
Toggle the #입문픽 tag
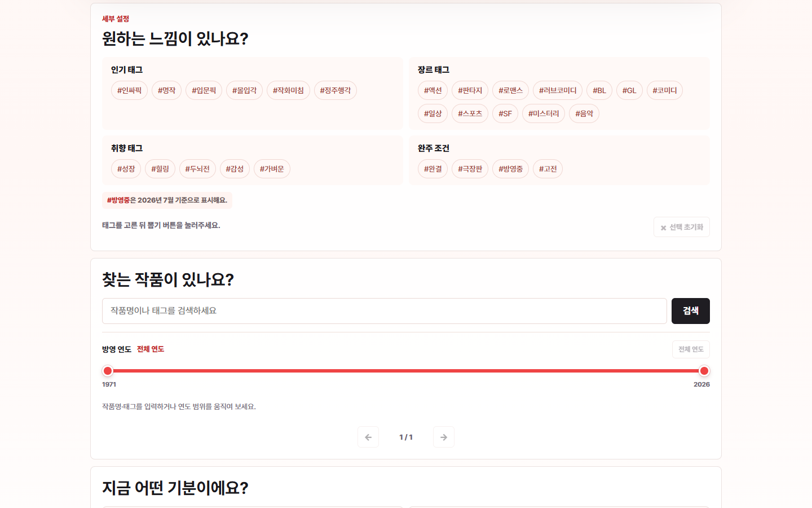(204, 90)
